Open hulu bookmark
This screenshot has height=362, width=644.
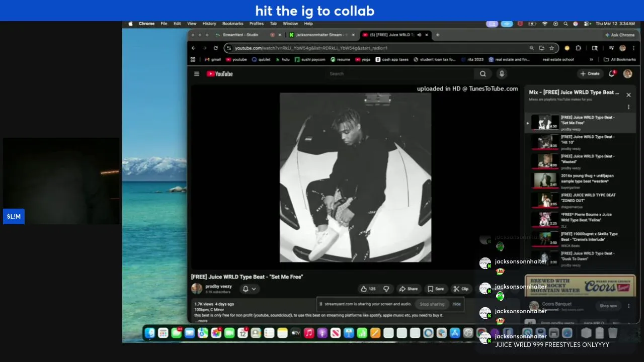[282, 59]
